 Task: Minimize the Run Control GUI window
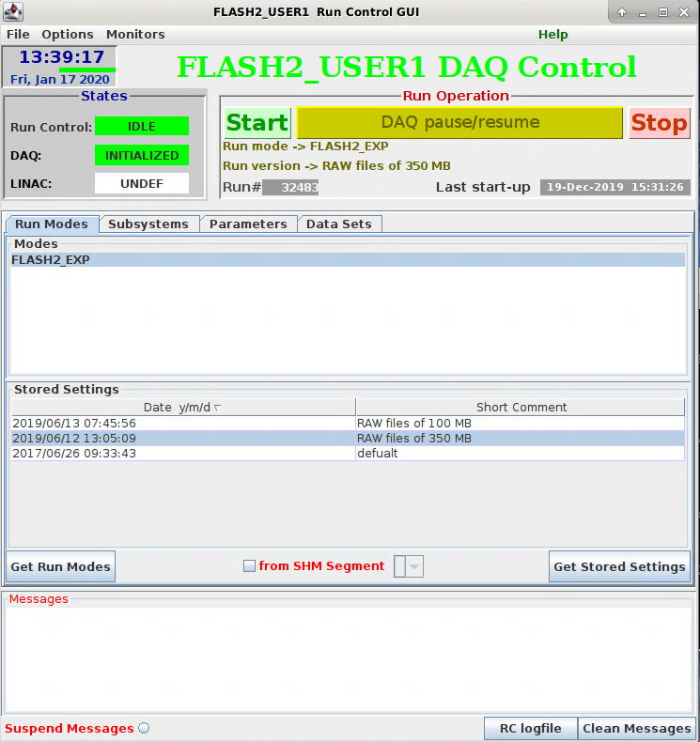coord(643,13)
